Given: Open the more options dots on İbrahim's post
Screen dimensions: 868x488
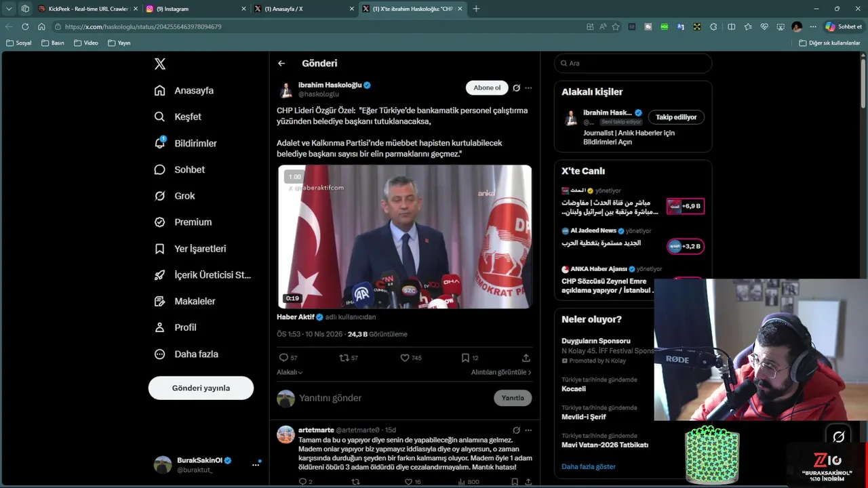Looking at the screenshot, I should click(x=528, y=87).
